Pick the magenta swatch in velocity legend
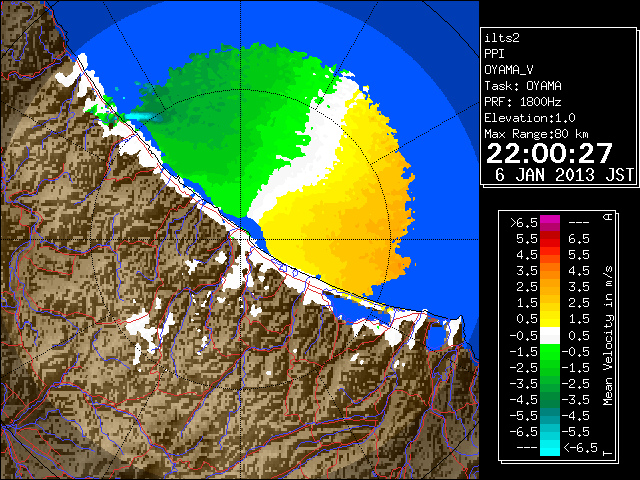 coord(550,221)
